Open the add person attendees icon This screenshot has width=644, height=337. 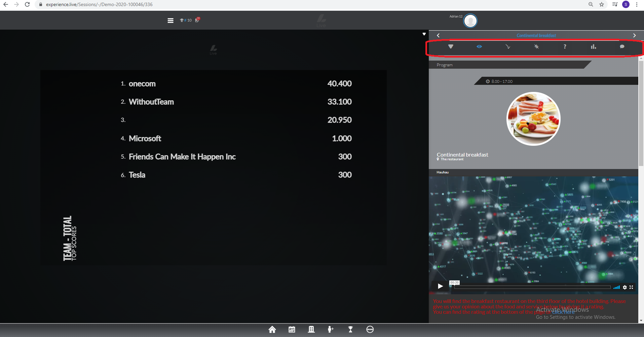[x=331, y=329]
